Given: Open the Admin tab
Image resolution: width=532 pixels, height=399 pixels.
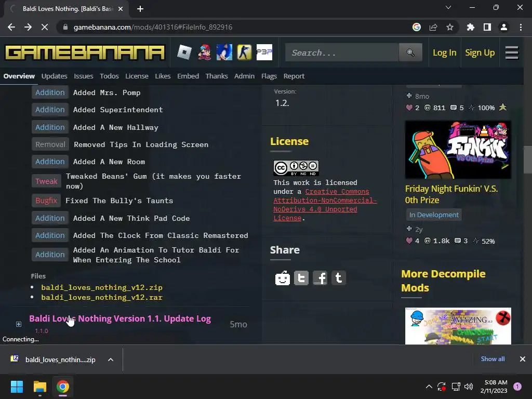Looking at the screenshot, I should pyautogui.click(x=244, y=76).
